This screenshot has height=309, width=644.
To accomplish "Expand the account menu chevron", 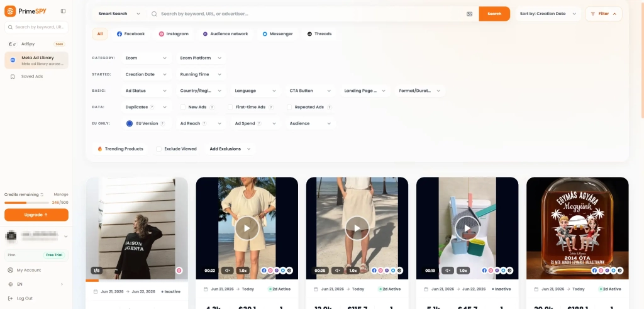I will tap(65, 237).
